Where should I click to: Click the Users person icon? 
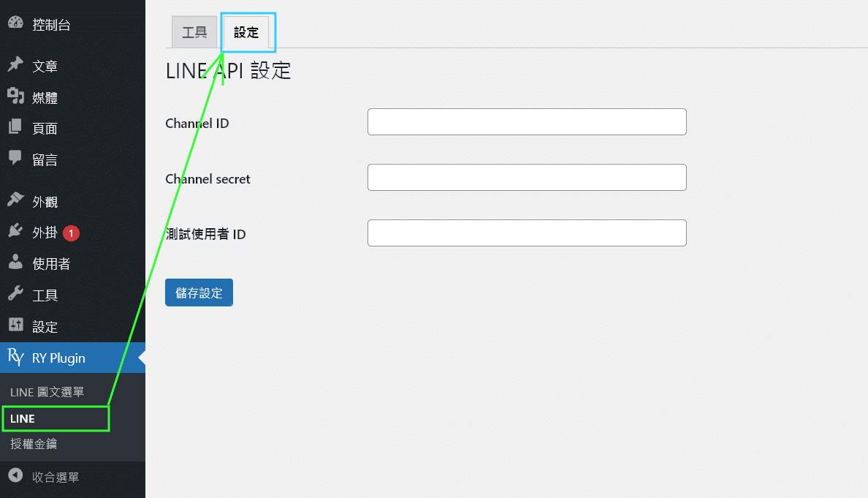coord(15,263)
